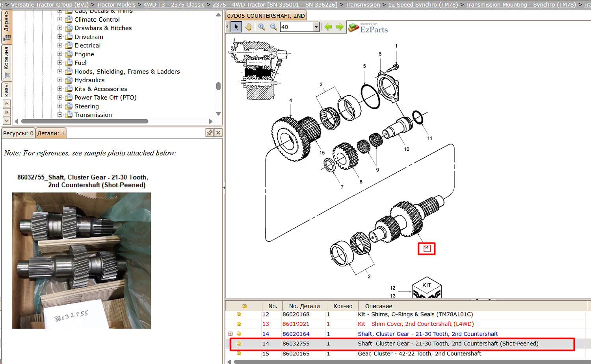Open Tractor Models breadcrumb link
The height and width of the screenshot is (364, 591).
coord(116,5)
